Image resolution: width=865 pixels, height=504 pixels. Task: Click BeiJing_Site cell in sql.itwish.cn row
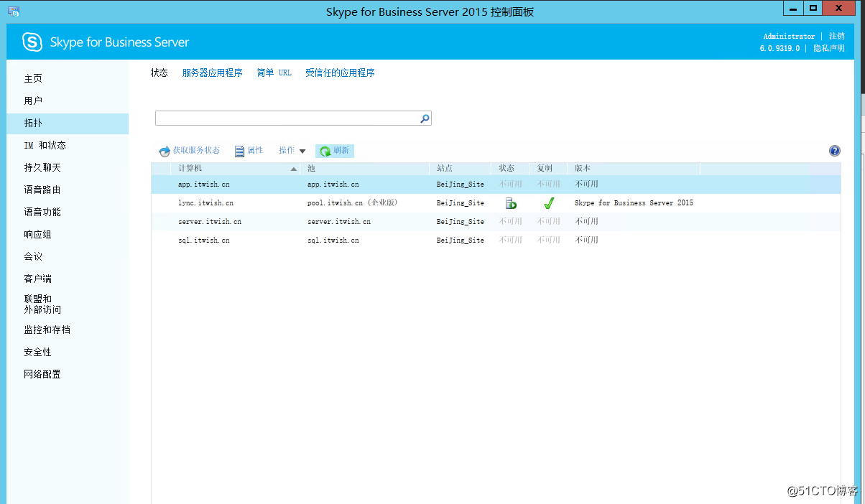tap(461, 241)
